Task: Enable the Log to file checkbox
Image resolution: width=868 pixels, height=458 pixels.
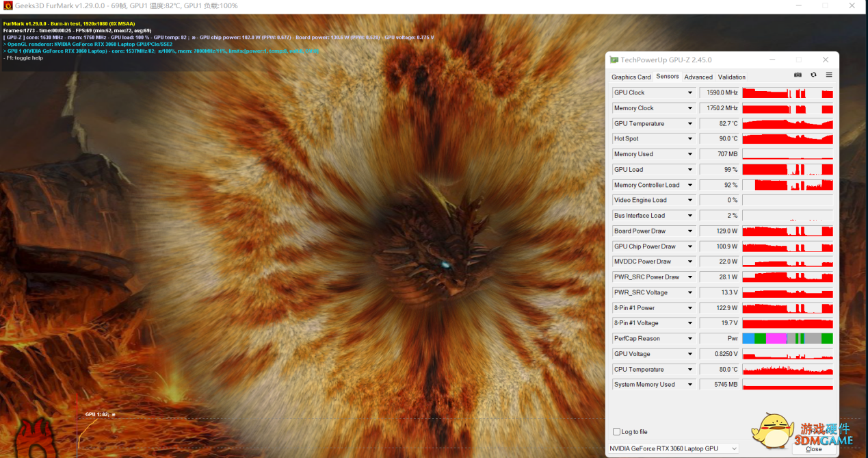Action: (x=617, y=432)
